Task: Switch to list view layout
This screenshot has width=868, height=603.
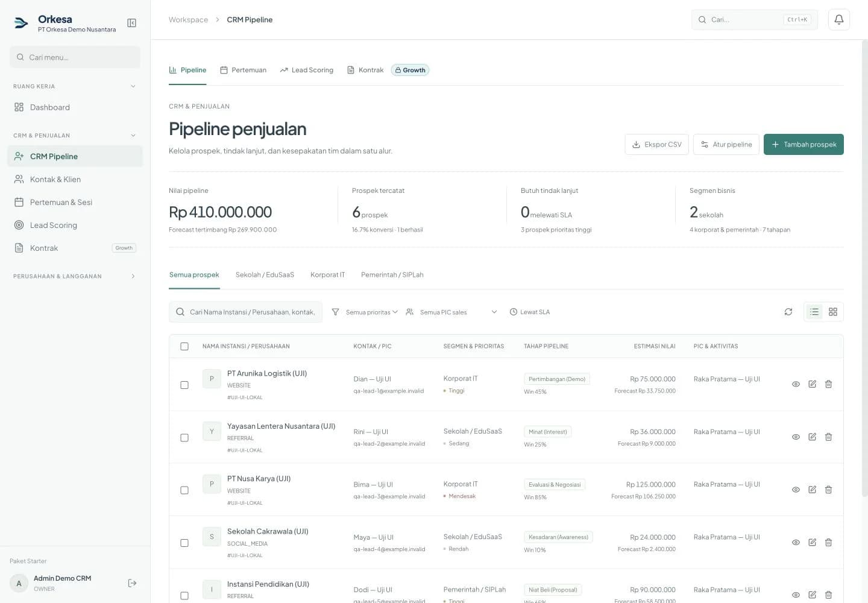Action: point(814,312)
